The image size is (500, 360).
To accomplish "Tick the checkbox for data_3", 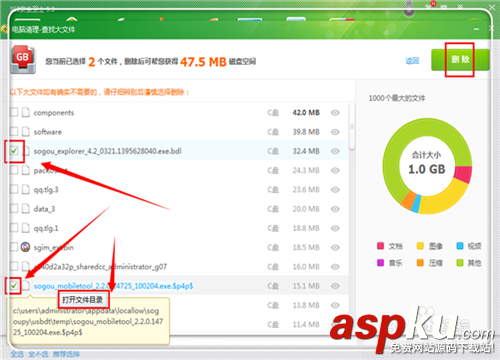I will pyautogui.click(x=14, y=209).
